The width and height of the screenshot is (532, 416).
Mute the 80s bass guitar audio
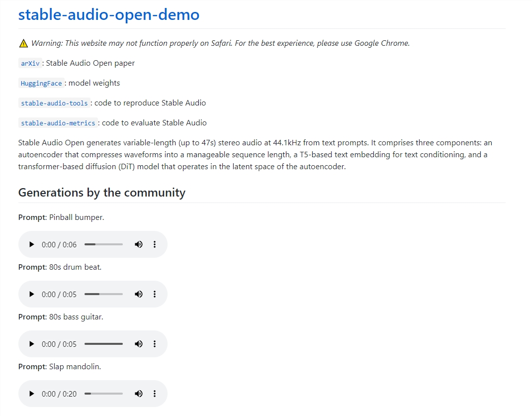[138, 344]
